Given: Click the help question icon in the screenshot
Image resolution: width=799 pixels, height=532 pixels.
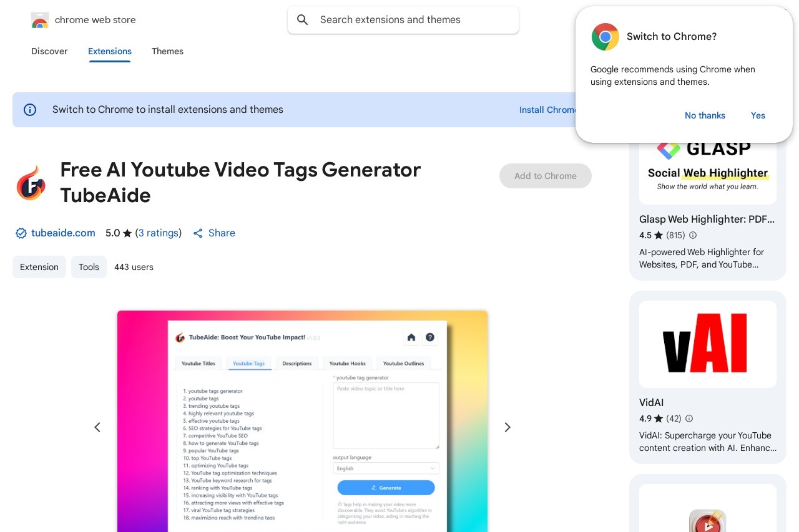Looking at the screenshot, I should [430, 337].
